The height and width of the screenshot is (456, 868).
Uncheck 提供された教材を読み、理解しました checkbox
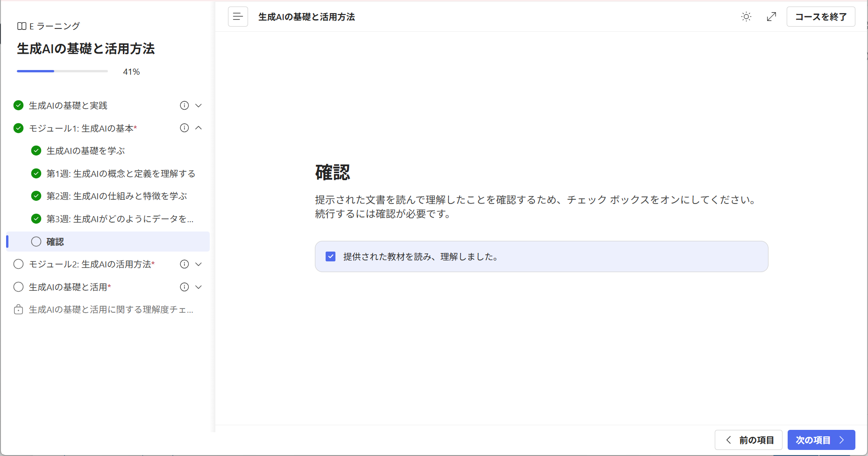(330, 256)
